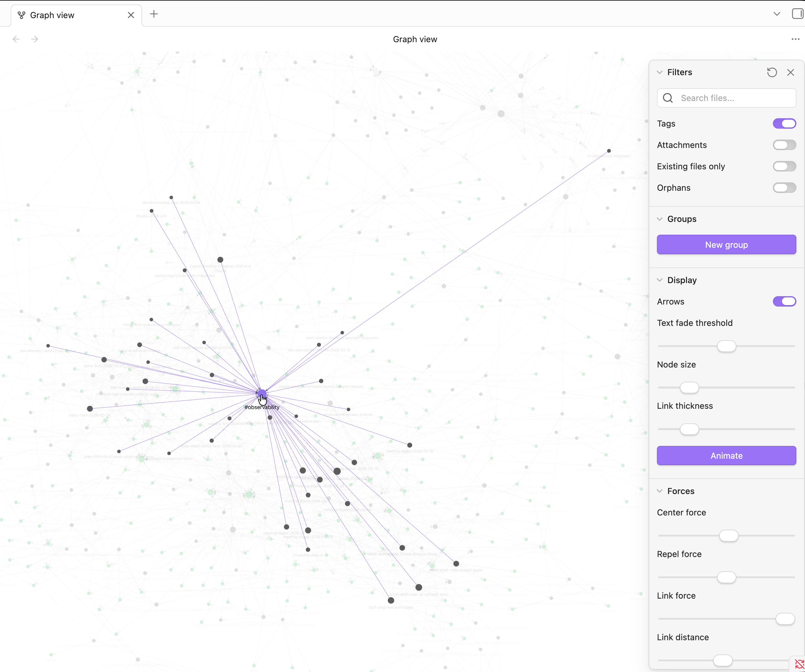Viewport: 805px width, 672px height.
Task: Restore default filter settings with the reset icon
Action: [x=772, y=72]
